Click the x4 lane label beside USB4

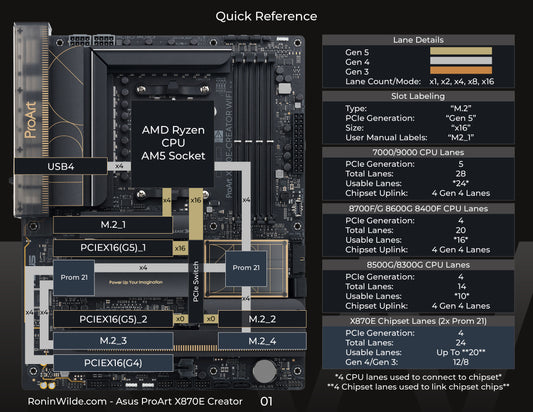(x=119, y=166)
